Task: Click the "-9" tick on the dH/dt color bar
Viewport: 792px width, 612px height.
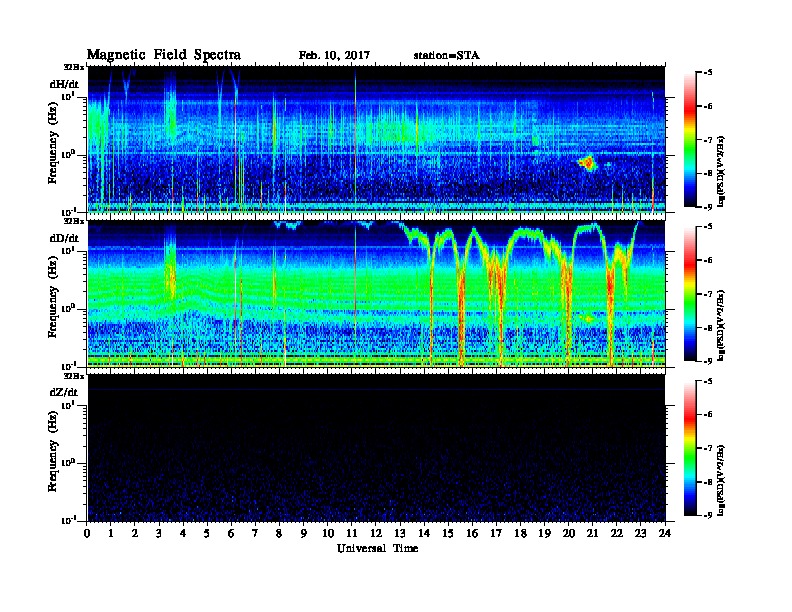Action: 707,207
